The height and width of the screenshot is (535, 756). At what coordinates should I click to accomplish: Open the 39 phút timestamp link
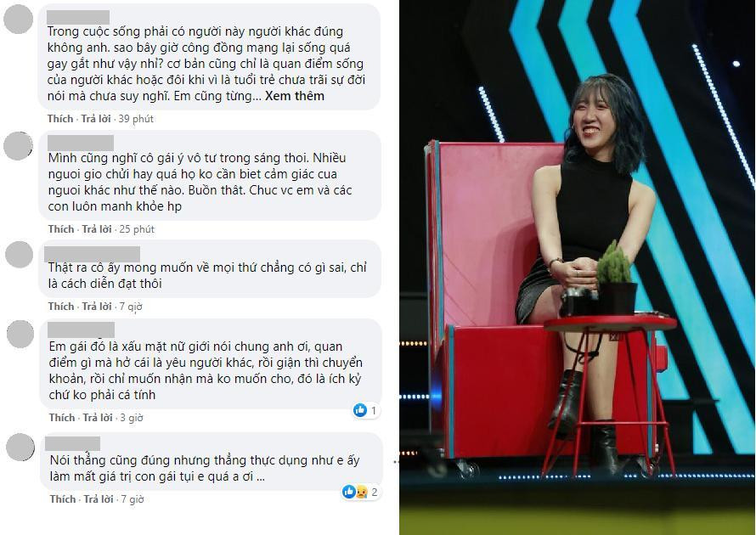(136, 119)
